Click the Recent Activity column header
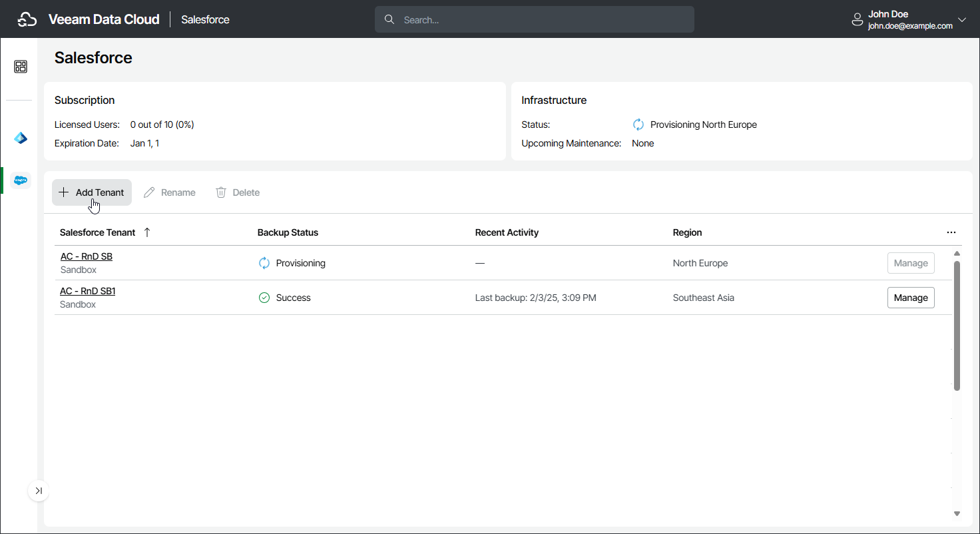 tap(507, 232)
